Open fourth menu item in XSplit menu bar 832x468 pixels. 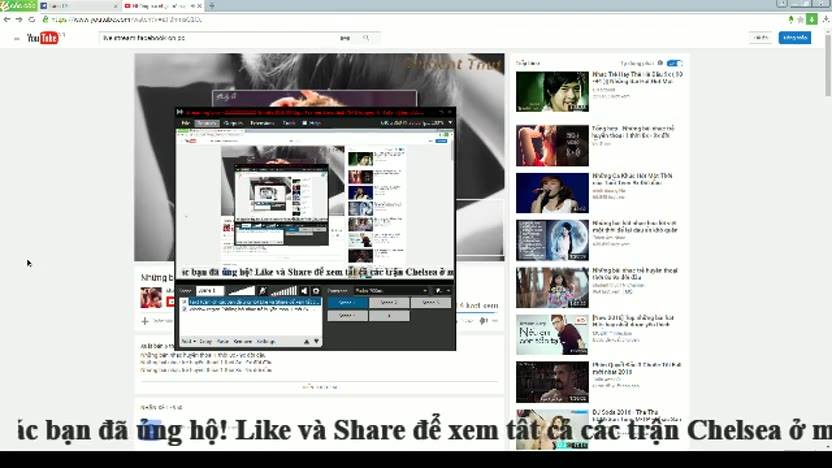coord(262,123)
